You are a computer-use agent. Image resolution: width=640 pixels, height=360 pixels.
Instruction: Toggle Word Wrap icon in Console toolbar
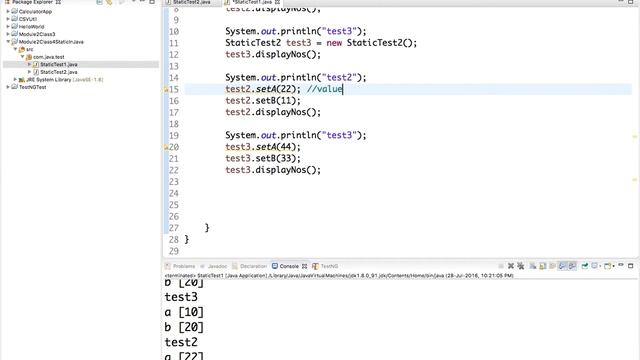click(552, 266)
